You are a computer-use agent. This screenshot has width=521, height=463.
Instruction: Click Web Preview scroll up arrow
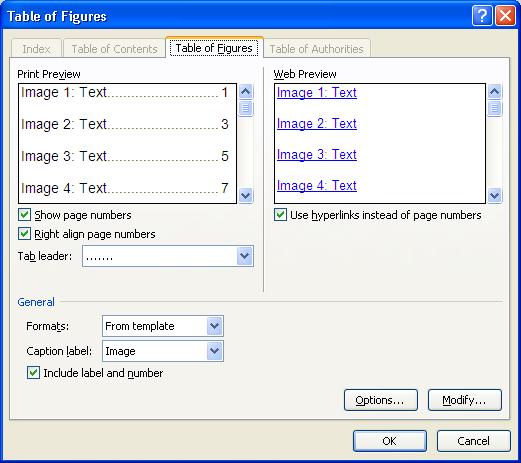[495, 92]
